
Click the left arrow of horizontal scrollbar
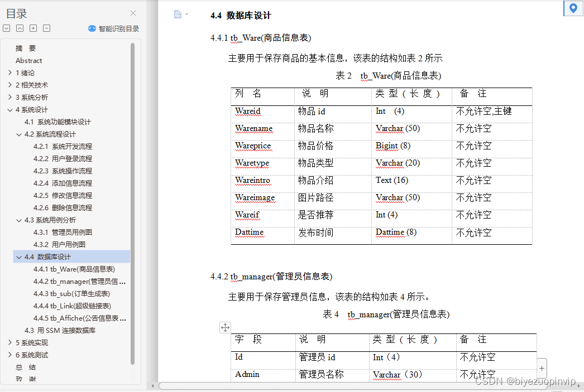coord(152,386)
